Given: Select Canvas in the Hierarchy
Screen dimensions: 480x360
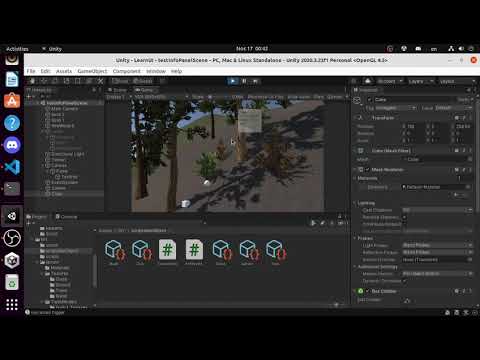Looking at the screenshot, I should 59,165.
